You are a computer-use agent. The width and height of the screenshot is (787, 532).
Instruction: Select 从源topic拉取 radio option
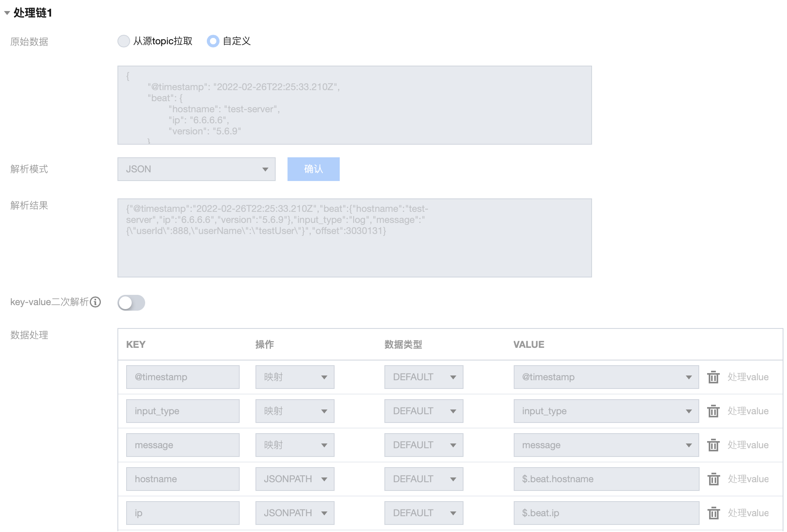coord(124,41)
